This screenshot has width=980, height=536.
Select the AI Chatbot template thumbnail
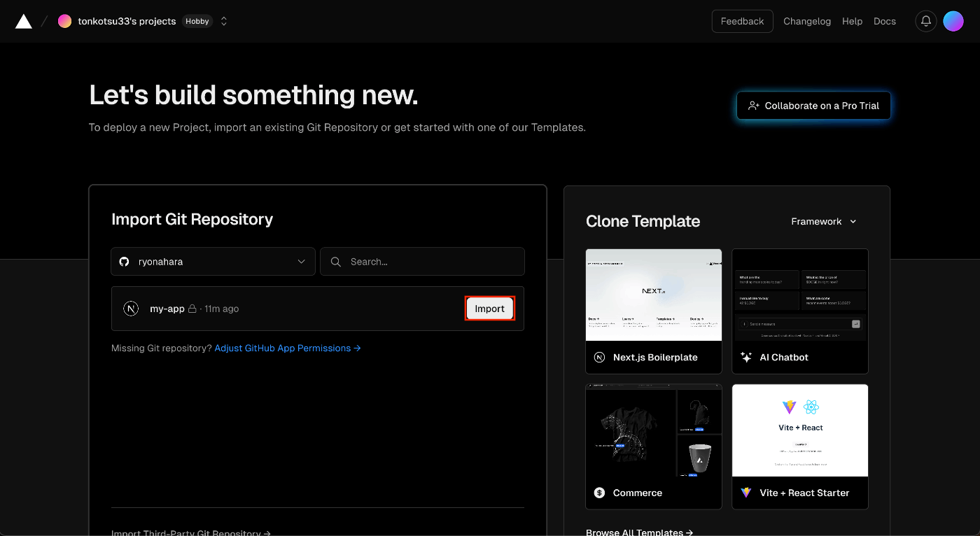tap(800, 295)
